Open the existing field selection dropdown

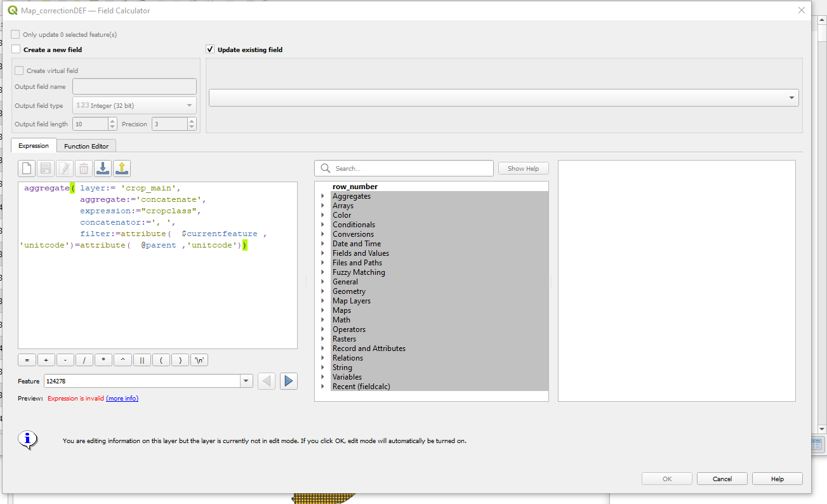tap(504, 97)
